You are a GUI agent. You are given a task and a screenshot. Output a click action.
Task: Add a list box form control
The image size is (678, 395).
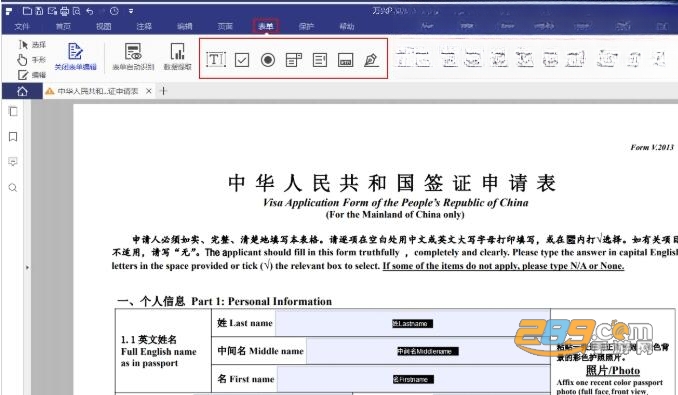pos(320,60)
